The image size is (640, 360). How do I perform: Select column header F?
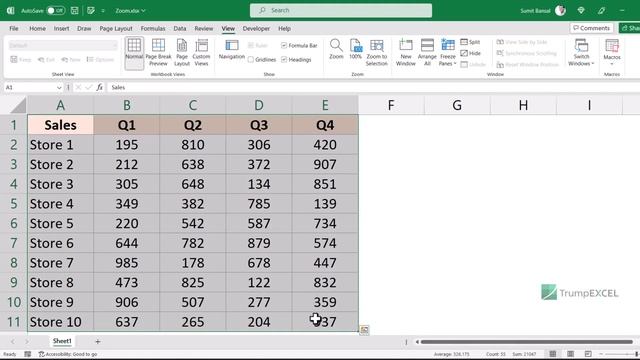391,105
